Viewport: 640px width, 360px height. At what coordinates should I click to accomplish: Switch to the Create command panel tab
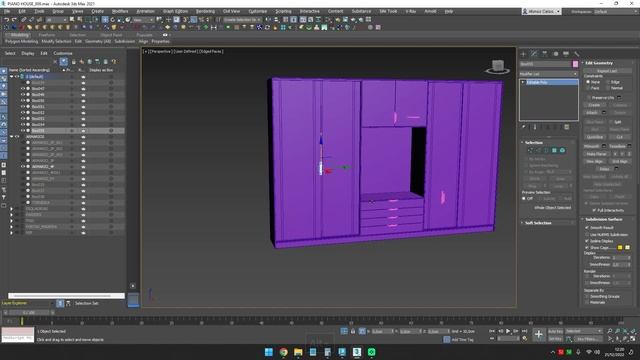click(x=524, y=54)
